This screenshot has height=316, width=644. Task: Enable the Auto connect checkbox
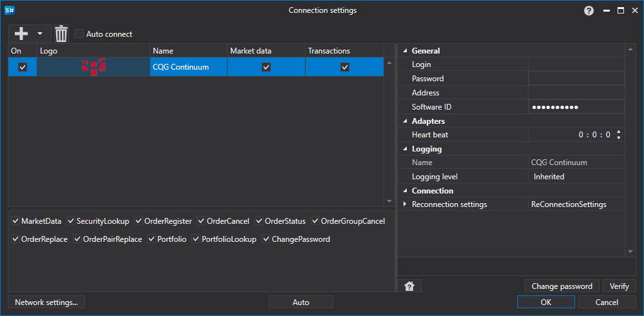click(79, 34)
